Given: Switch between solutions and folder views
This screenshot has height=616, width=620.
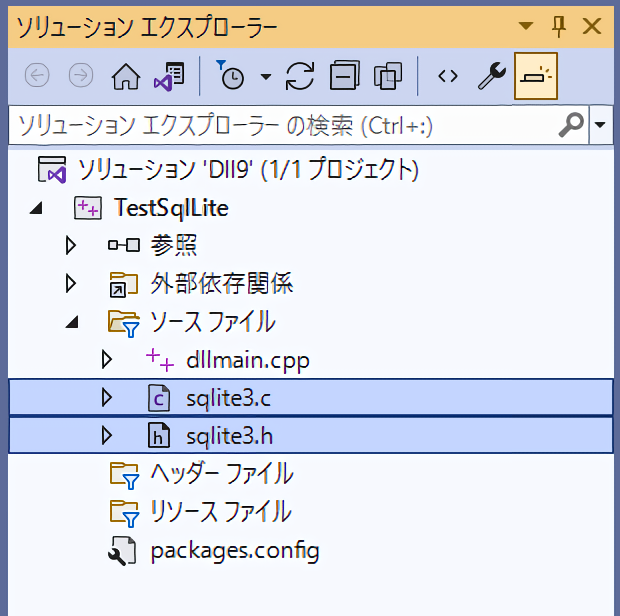Looking at the screenshot, I should pyautogui.click(x=167, y=76).
